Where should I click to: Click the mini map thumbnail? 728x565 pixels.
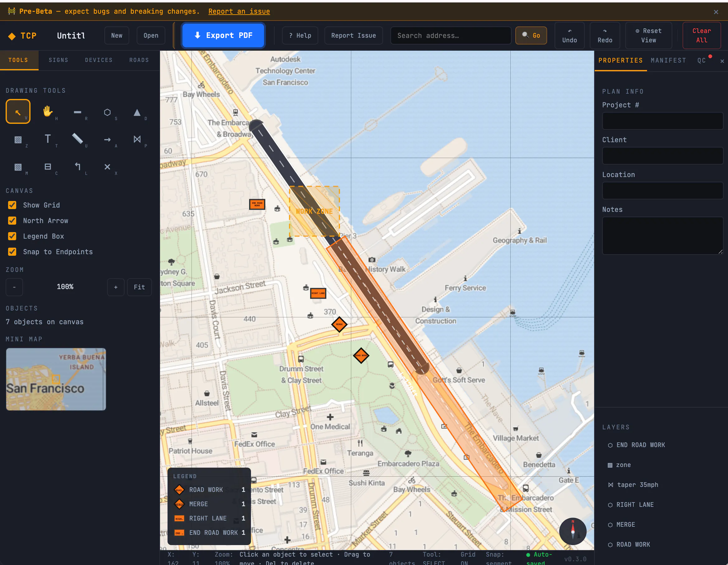click(x=56, y=379)
